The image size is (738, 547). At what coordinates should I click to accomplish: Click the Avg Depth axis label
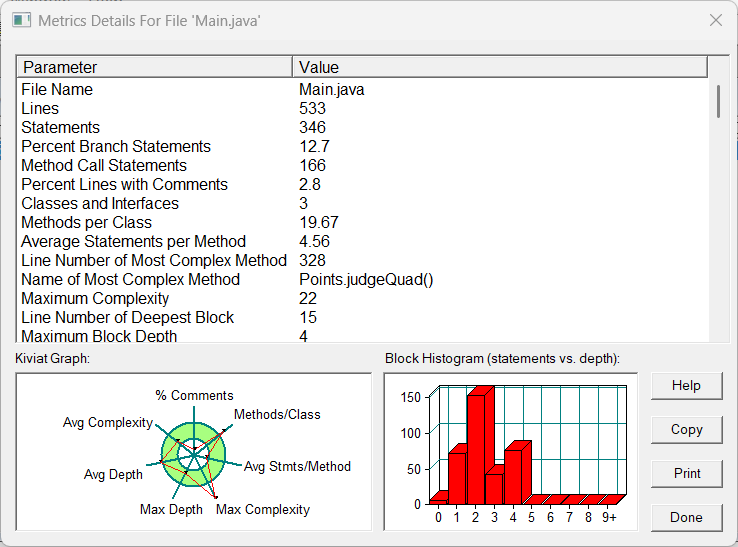[113, 474]
